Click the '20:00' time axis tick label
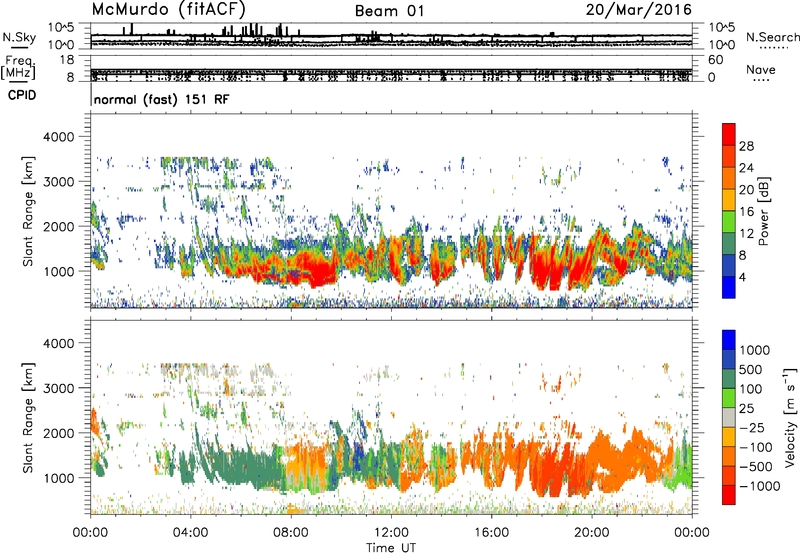 click(591, 533)
